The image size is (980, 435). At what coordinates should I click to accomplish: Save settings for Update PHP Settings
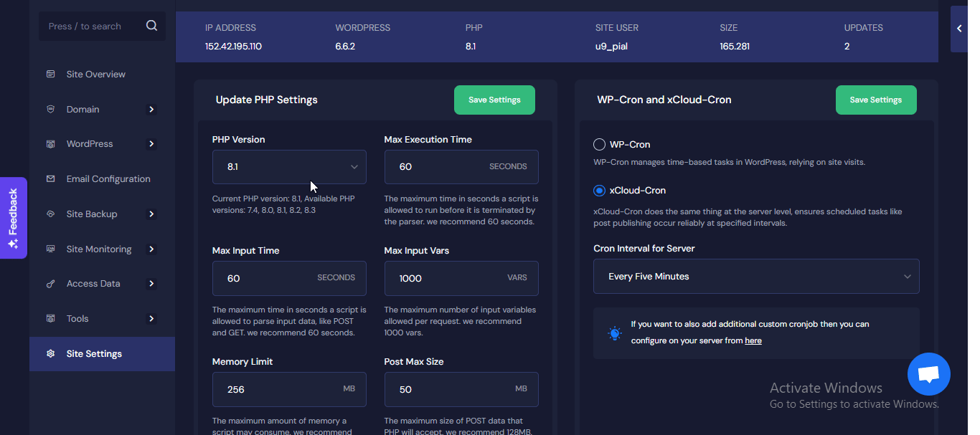point(494,100)
